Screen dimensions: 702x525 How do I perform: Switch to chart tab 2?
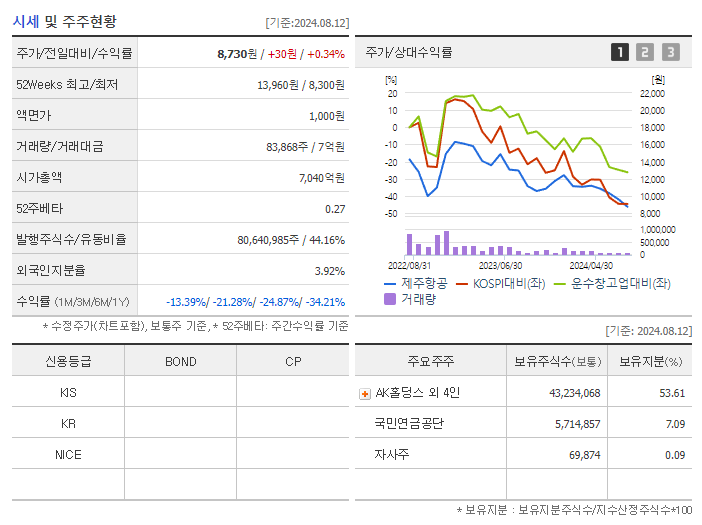pos(645,52)
